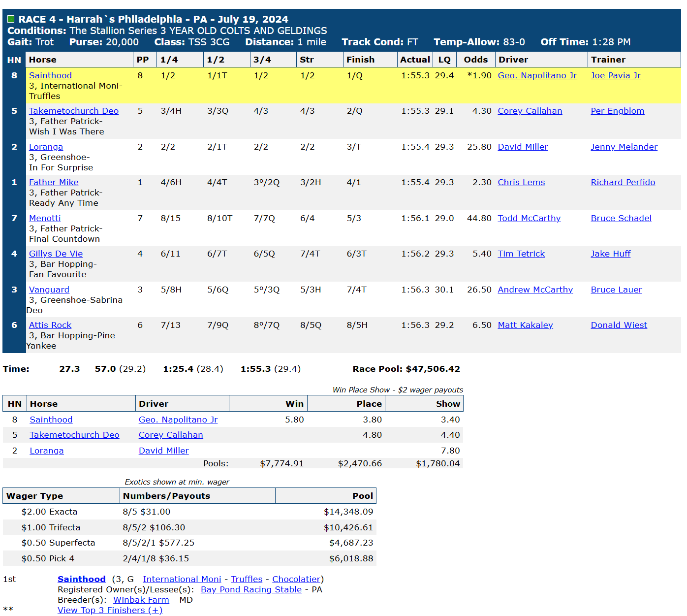687x616 pixels.
Task: Open the Bay Pond Racing Stable owner link
Action: click(251, 589)
